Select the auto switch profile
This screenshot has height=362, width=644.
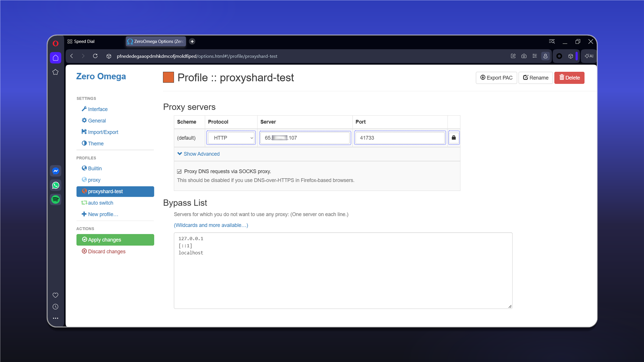point(97,203)
